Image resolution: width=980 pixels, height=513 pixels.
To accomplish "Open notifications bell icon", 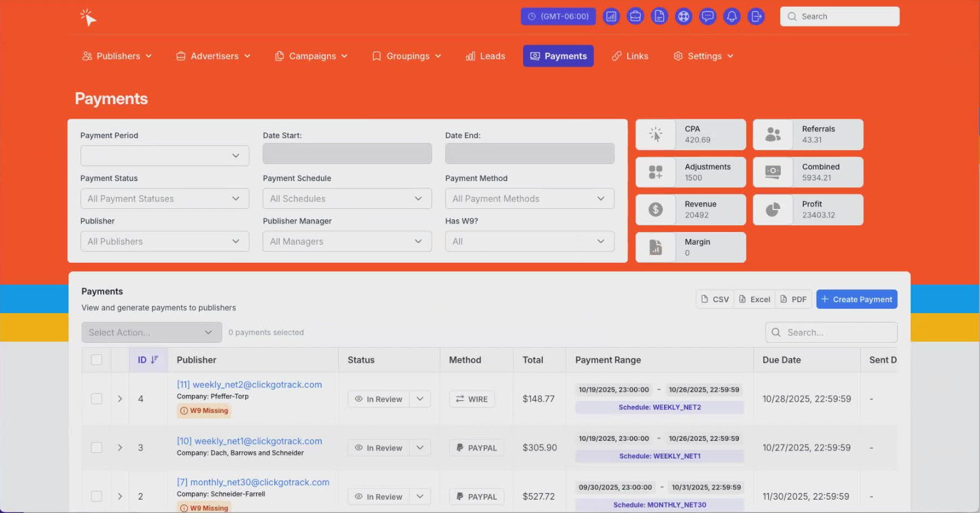I will (x=732, y=16).
